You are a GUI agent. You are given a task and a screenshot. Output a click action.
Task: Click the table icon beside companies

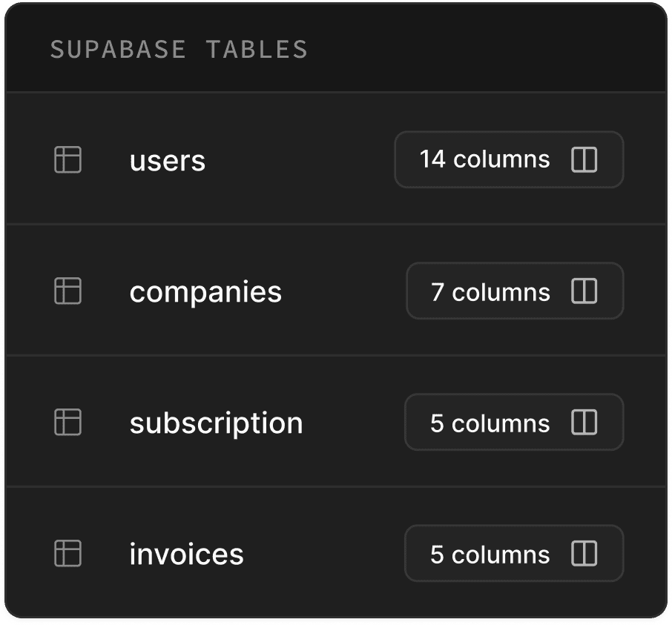(67, 291)
